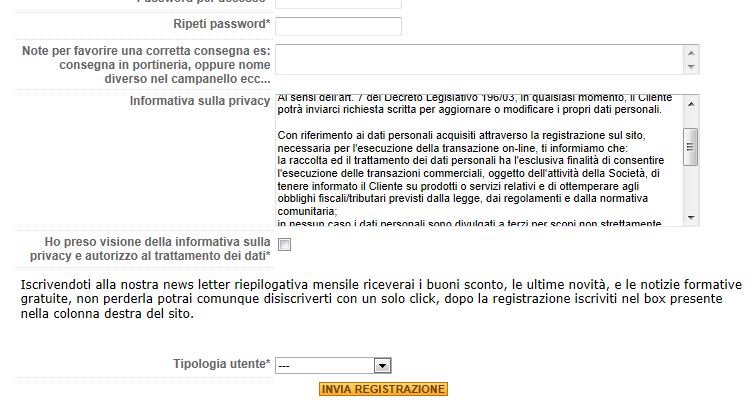Click the privacy text scrollbar thumb

(691, 146)
